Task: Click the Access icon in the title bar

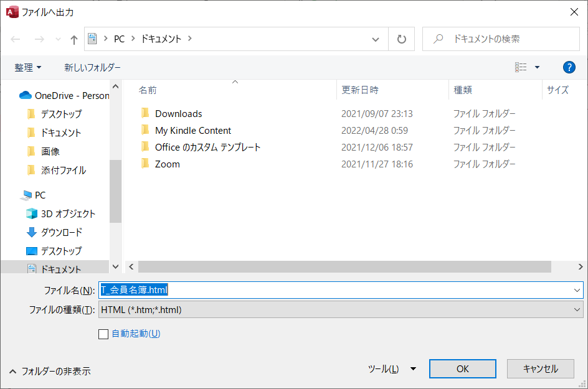Action: pyautogui.click(x=11, y=11)
